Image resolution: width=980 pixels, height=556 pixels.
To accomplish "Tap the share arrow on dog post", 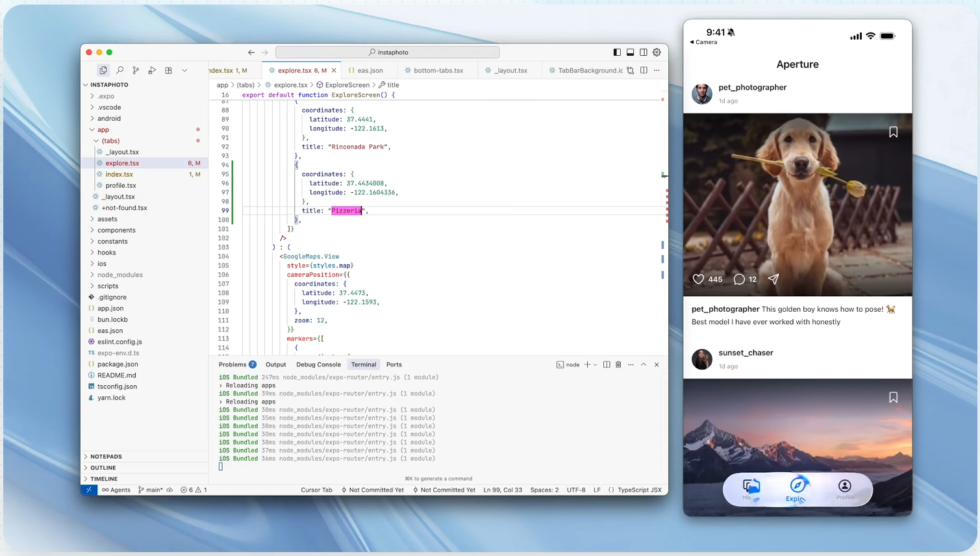I will tap(773, 279).
